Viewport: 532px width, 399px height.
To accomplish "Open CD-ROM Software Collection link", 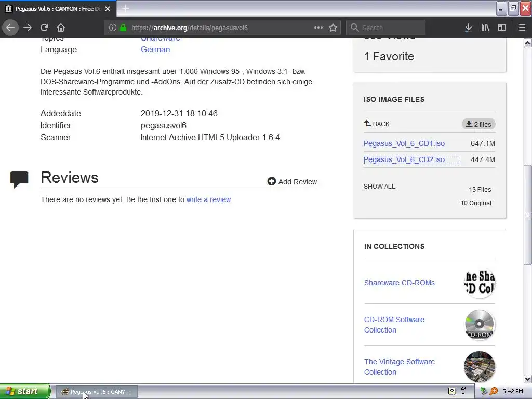I will tap(394, 325).
